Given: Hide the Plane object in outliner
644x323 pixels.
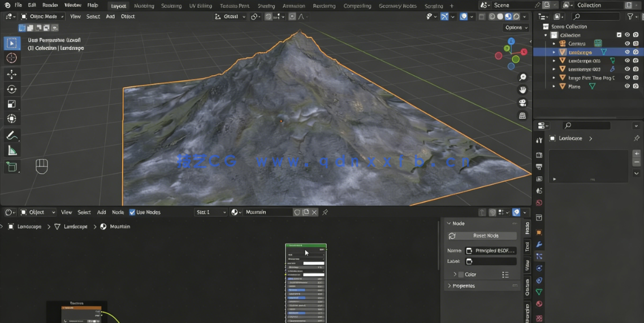Looking at the screenshot, I should pyautogui.click(x=627, y=86).
